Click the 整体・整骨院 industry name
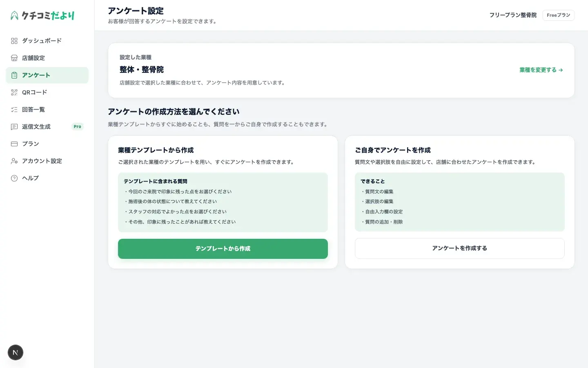The height and width of the screenshot is (368, 588). (x=142, y=70)
